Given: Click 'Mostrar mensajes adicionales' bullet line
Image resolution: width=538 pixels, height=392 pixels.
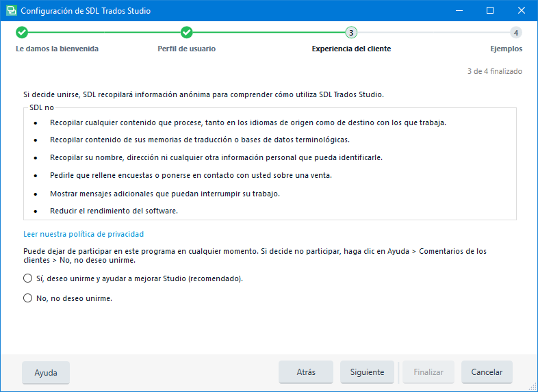Looking at the screenshot, I should click(165, 194).
